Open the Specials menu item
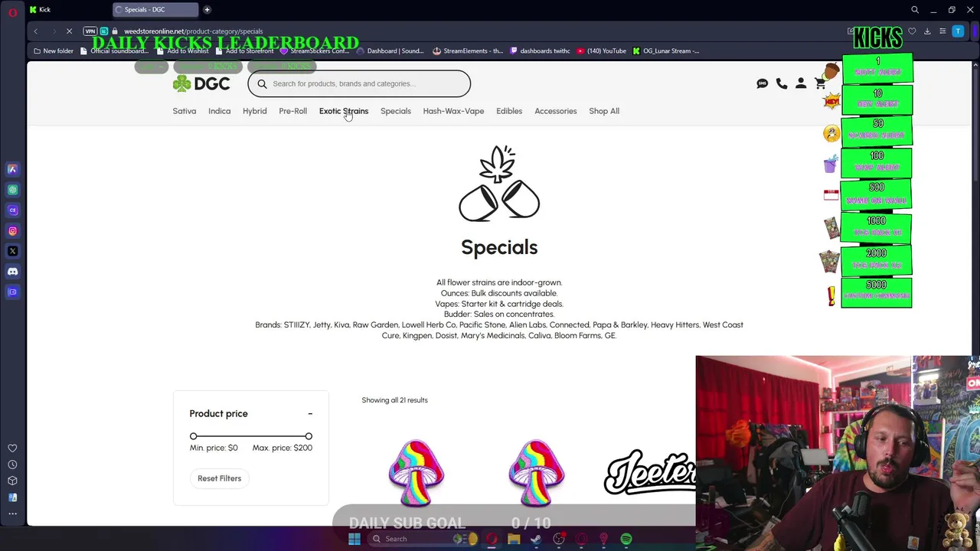This screenshot has height=551, width=980. [x=396, y=111]
